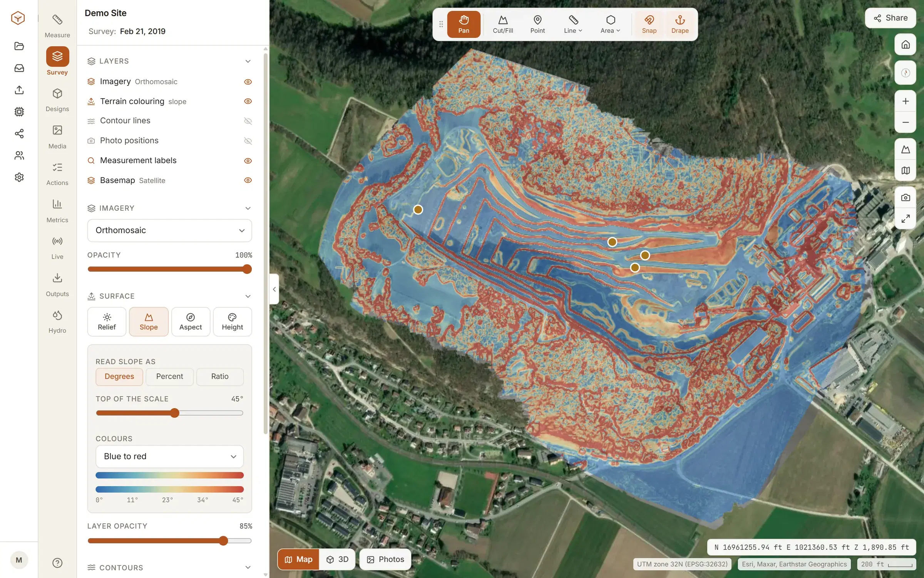Image resolution: width=924 pixels, height=578 pixels.
Task: Take a map screenshot with camera icon
Action: [905, 198]
